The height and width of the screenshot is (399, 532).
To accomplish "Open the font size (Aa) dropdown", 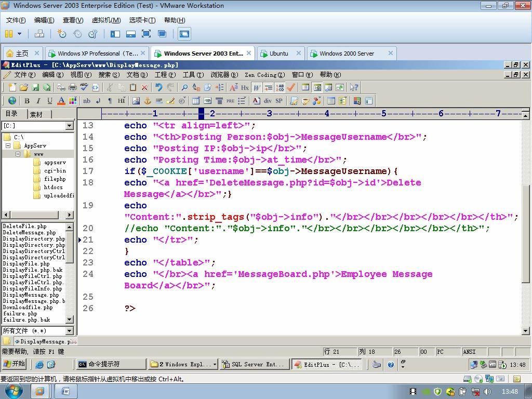I will pyautogui.click(x=233, y=87).
